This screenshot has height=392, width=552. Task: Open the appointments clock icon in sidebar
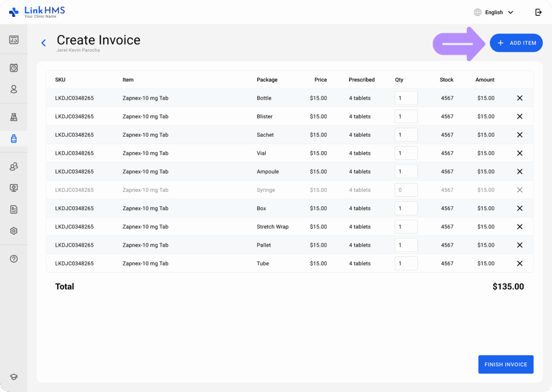[13, 67]
